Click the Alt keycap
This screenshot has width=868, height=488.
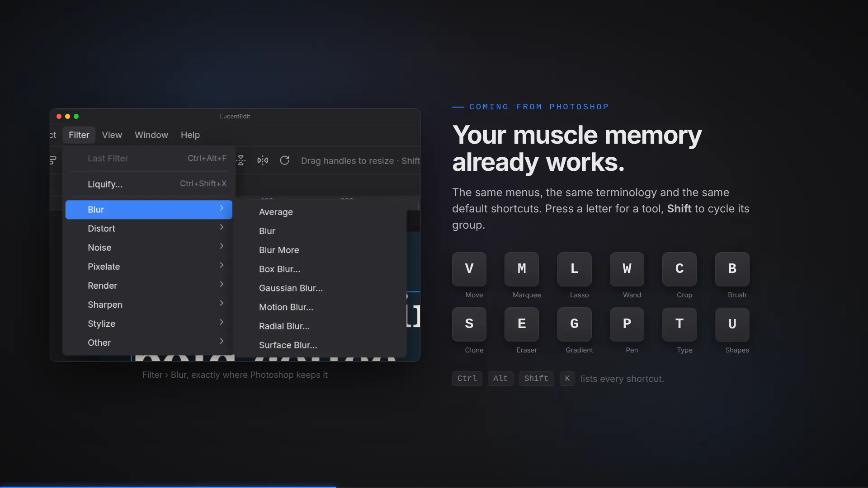[500, 379]
